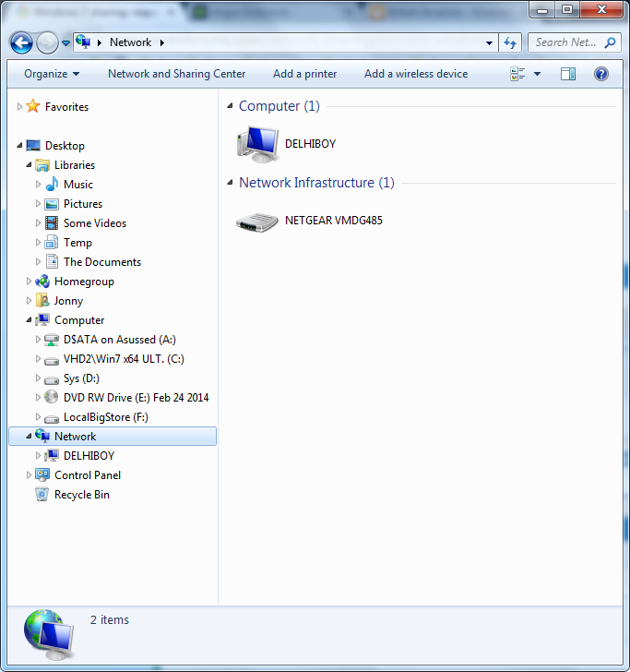Open Network and Sharing Center
The height and width of the screenshot is (672, 630).
(x=176, y=74)
